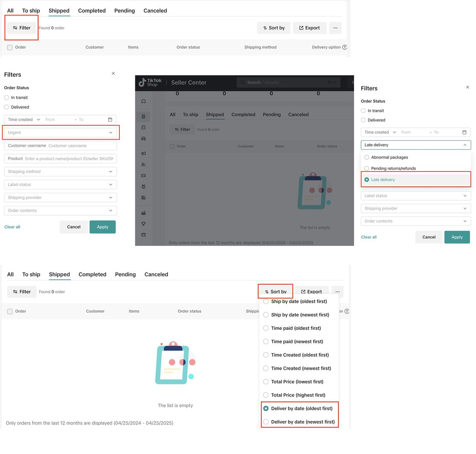Viewport: 476px width, 454px height.
Task: Click the TikTok Shop logo
Action: 150,83
